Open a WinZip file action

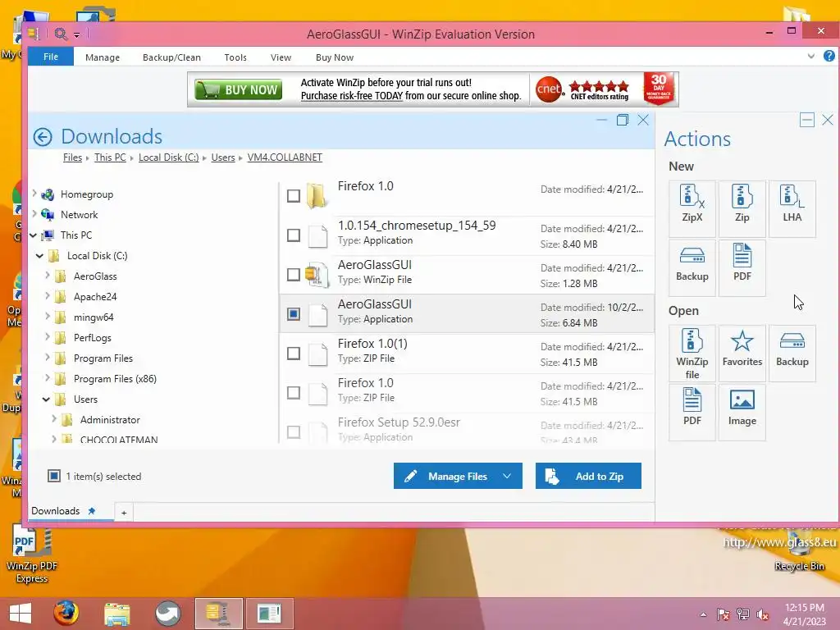692,354
